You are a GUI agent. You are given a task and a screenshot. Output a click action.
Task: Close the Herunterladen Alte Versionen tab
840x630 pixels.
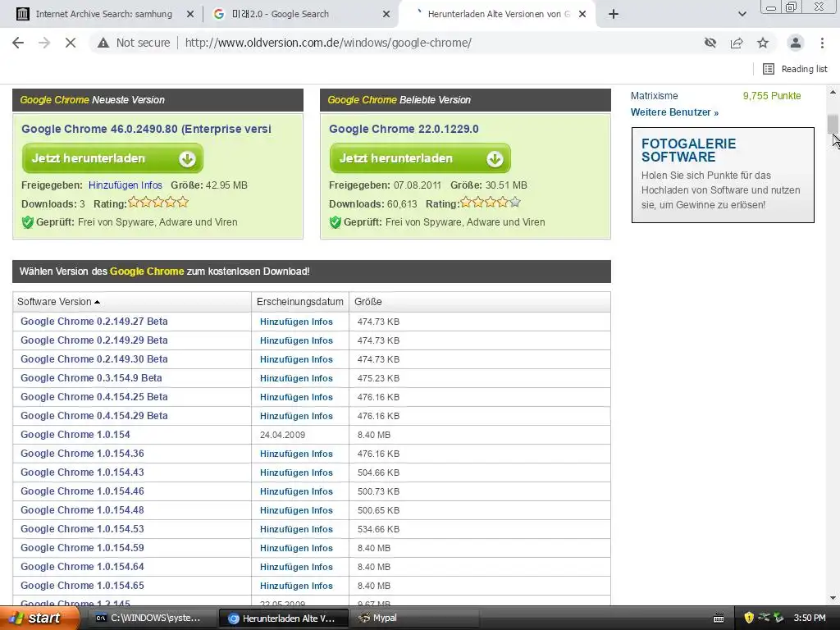(582, 15)
